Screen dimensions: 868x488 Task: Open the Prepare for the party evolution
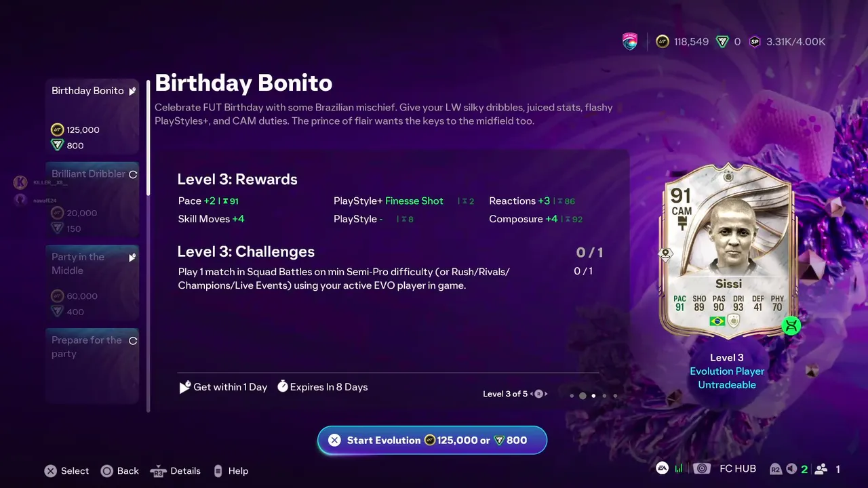click(x=92, y=365)
